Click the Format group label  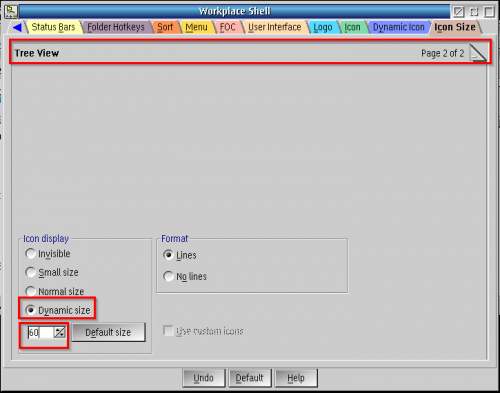pyautogui.click(x=175, y=239)
